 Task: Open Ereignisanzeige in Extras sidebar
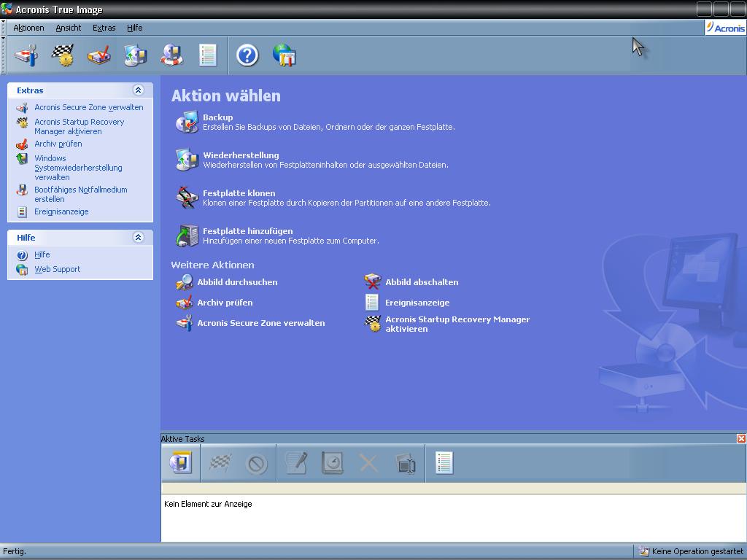coord(61,211)
